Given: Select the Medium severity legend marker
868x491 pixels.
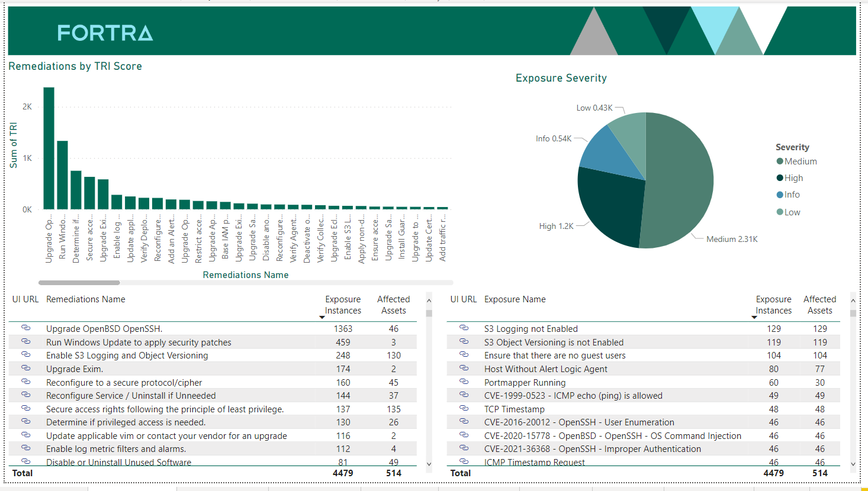Looking at the screenshot, I should pyautogui.click(x=780, y=161).
